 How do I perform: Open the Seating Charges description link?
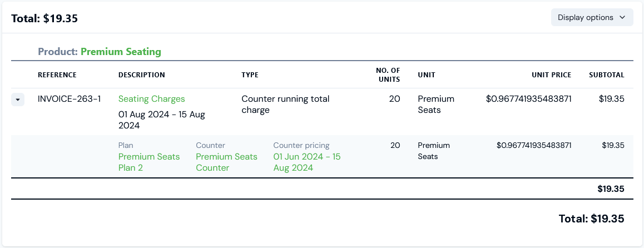(151, 99)
